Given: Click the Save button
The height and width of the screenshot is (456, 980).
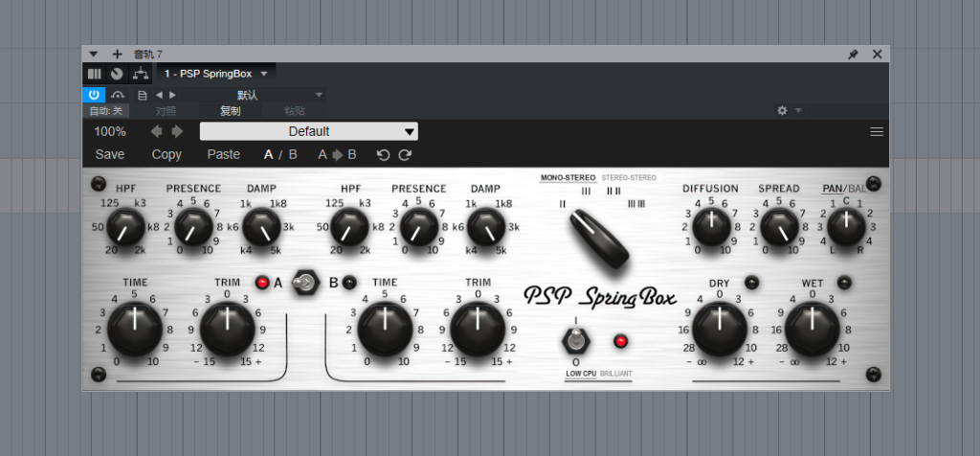Looking at the screenshot, I should [x=110, y=154].
